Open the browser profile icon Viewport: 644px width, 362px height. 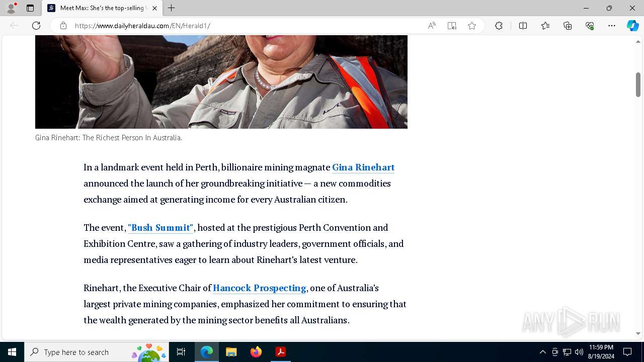[11, 8]
